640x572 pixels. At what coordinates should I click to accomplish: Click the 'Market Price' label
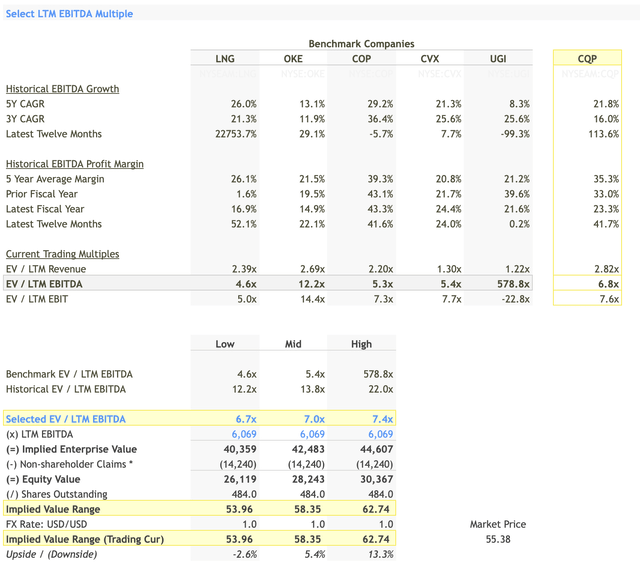498,524
